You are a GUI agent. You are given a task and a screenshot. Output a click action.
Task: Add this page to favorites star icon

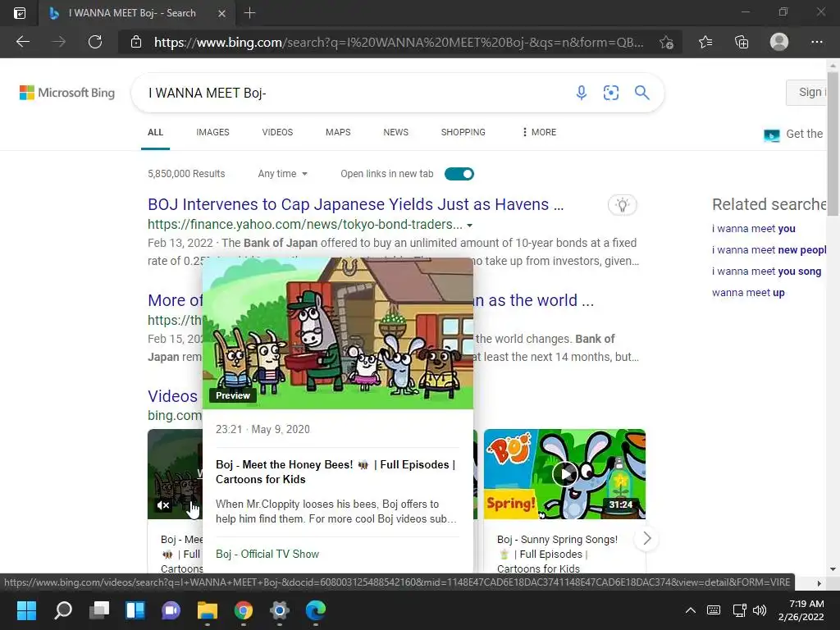click(x=666, y=43)
